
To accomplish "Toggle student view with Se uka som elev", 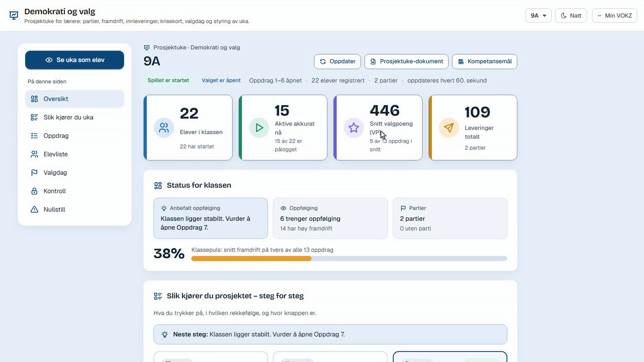I will [74, 60].
